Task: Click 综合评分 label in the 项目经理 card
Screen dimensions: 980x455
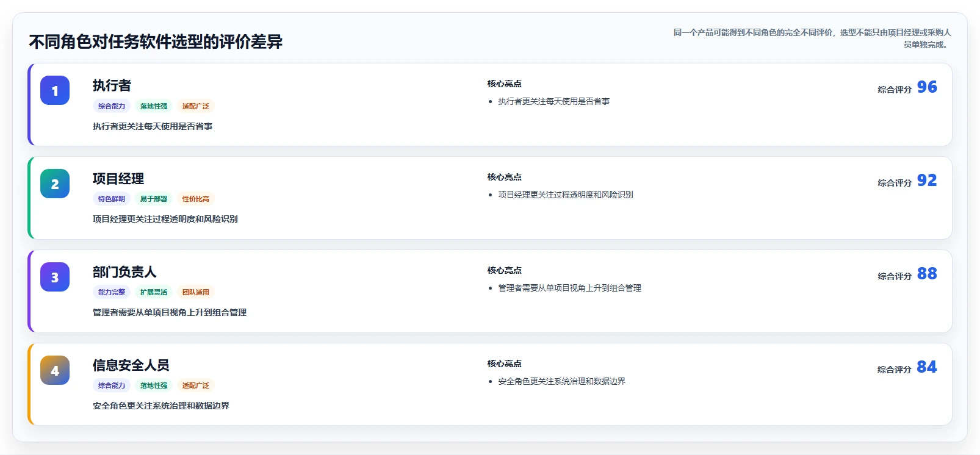Action: click(x=895, y=183)
